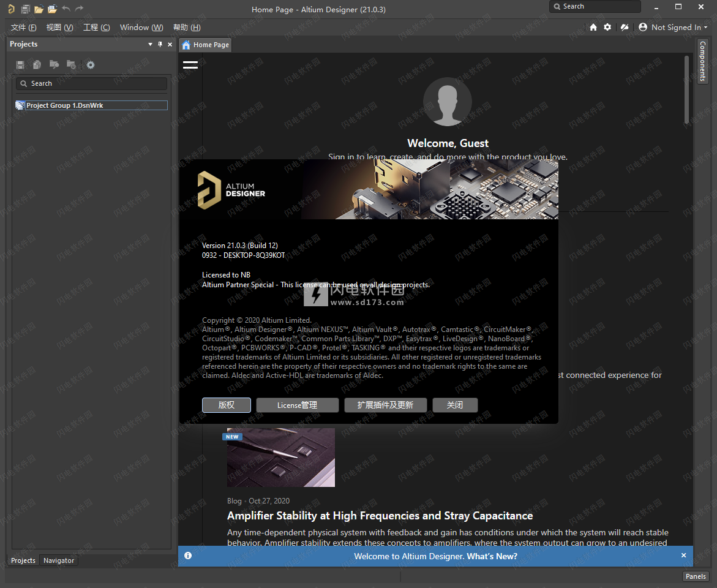
Task: Click the 关闭 button to close About dialog
Action: tap(455, 405)
